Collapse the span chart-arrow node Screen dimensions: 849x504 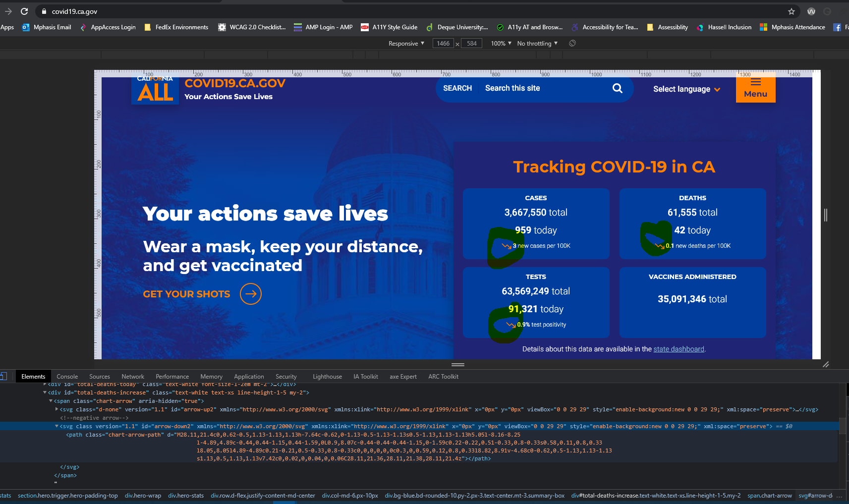click(51, 401)
